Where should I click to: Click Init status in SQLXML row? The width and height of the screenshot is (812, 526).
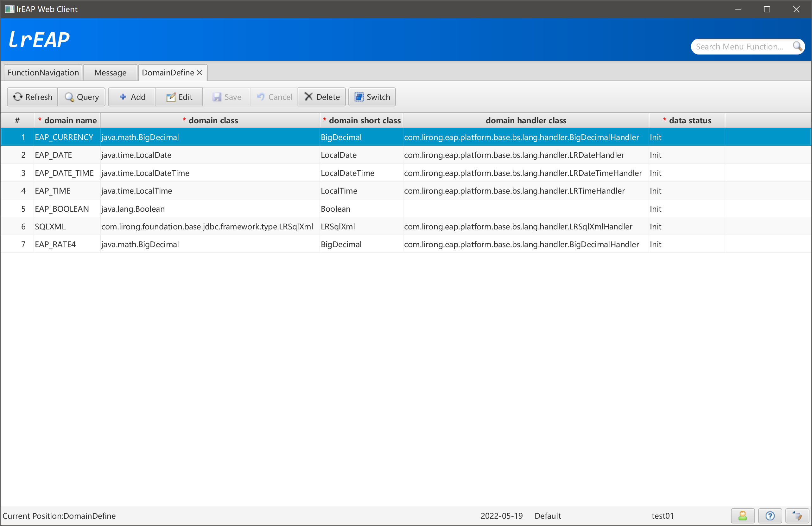click(x=687, y=227)
